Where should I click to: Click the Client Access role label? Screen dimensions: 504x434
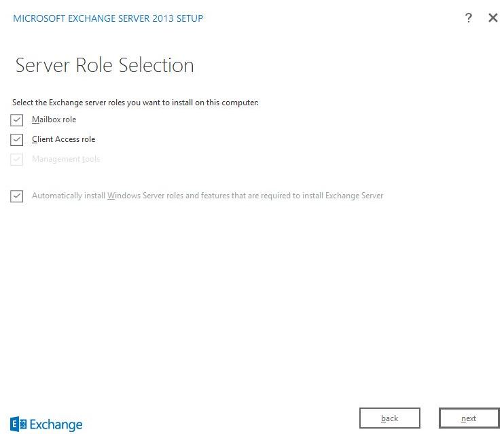click(64, 139)
